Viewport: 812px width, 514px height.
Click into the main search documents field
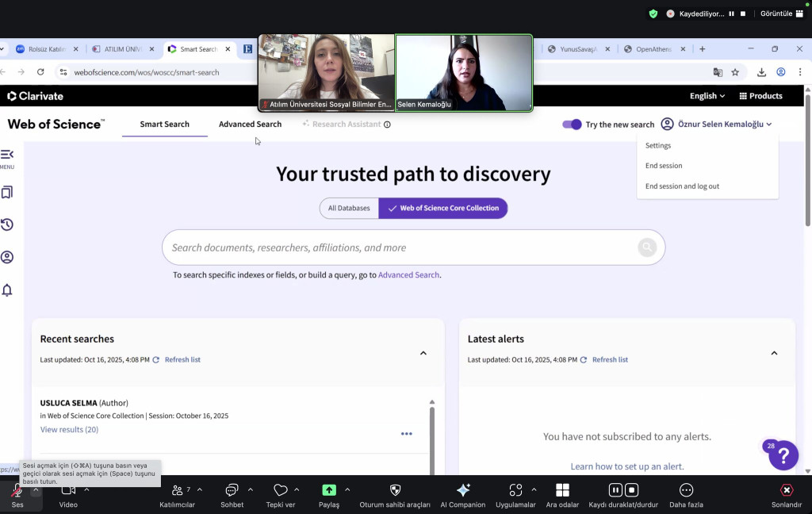[x=396, y=247]
